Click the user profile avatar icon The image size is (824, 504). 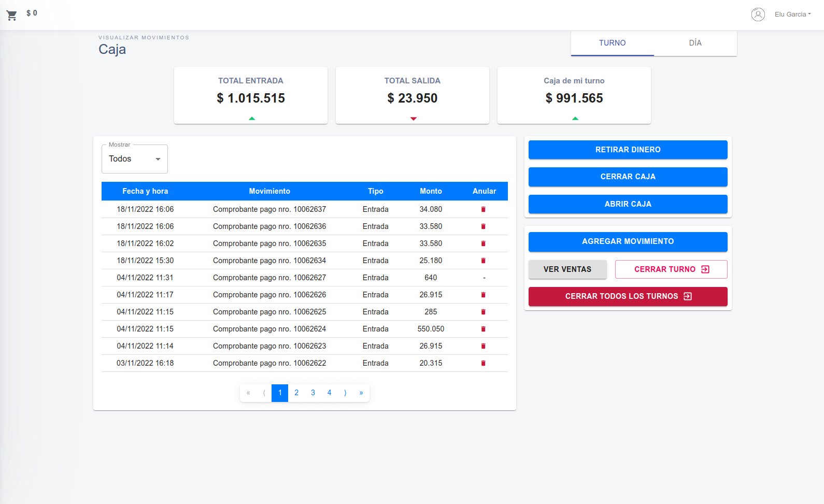[758, 15]
